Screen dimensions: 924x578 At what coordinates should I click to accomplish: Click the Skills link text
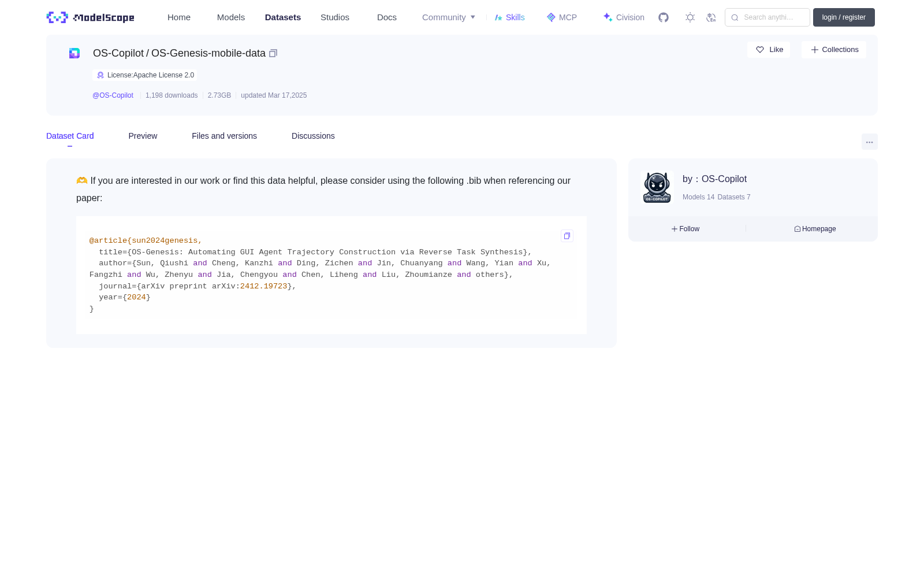pos(515,17)
